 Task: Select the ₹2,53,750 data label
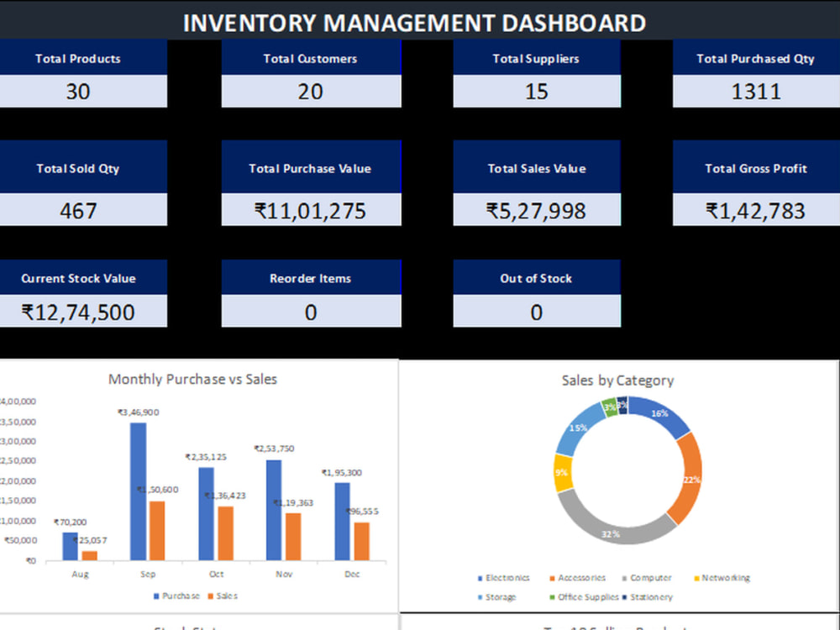pos(274,449)
